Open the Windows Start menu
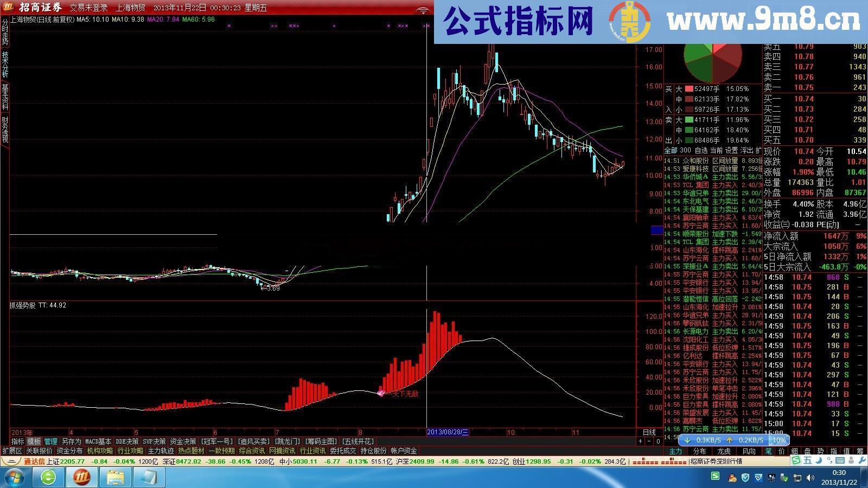The width and height of the screenshot is (868, 488). point(15,477)
